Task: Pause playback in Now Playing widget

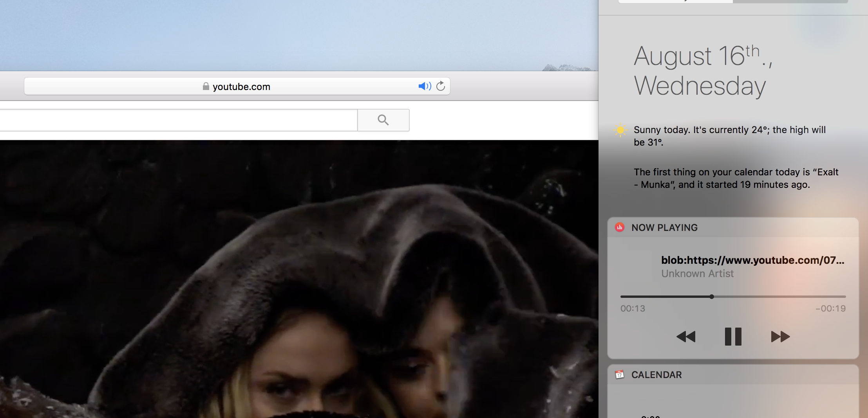Action: [733, 337]
